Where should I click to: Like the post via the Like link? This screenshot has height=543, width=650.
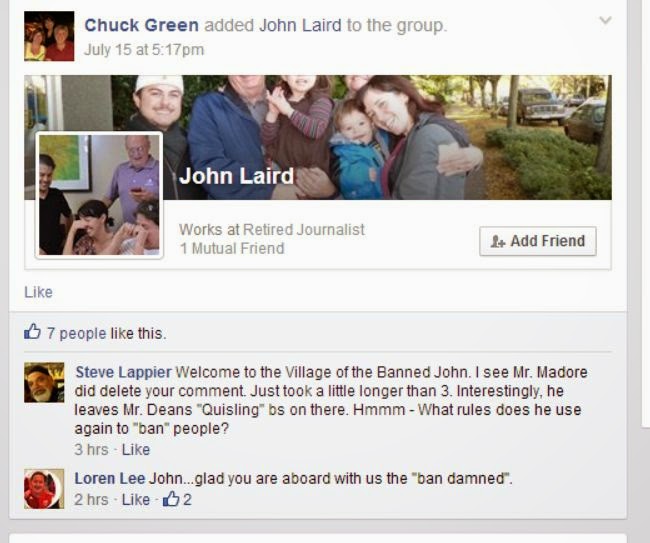tap(38, 292)
